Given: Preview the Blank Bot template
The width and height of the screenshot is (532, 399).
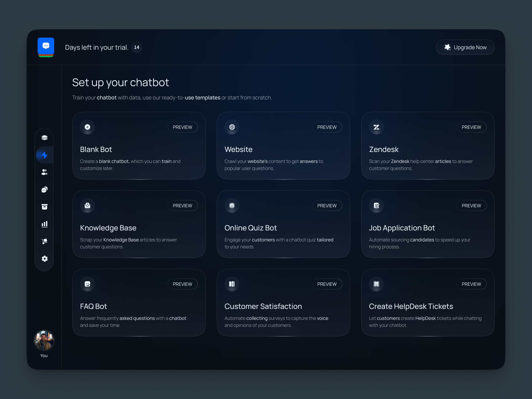Looking at the screenshot, I should [183, 127].
